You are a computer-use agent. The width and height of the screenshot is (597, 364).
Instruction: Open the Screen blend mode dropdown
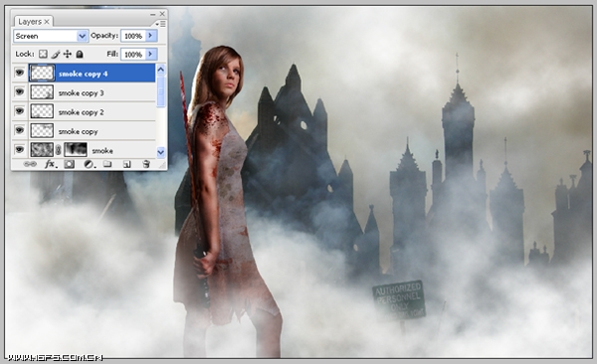(x=82, y=36)
